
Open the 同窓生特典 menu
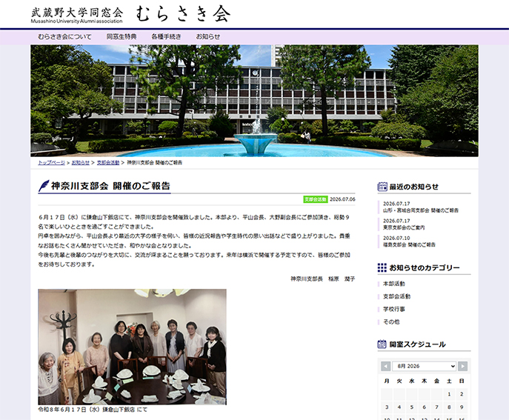pos(122,37)
